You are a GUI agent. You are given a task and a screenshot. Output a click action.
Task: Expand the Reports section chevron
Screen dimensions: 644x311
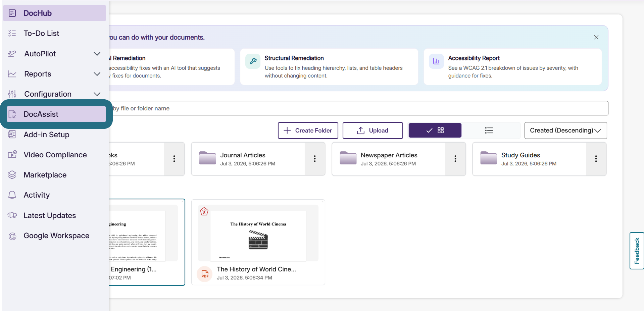(x=97, y=74)
